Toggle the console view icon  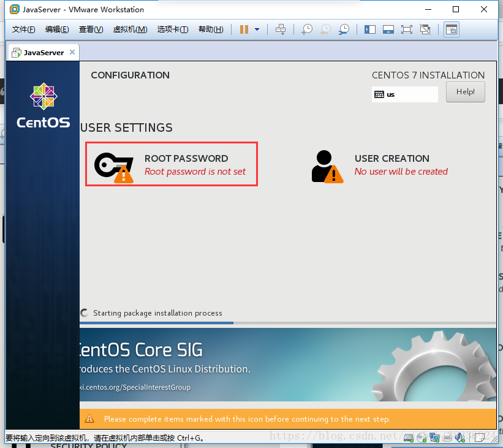tap(452, 29)
